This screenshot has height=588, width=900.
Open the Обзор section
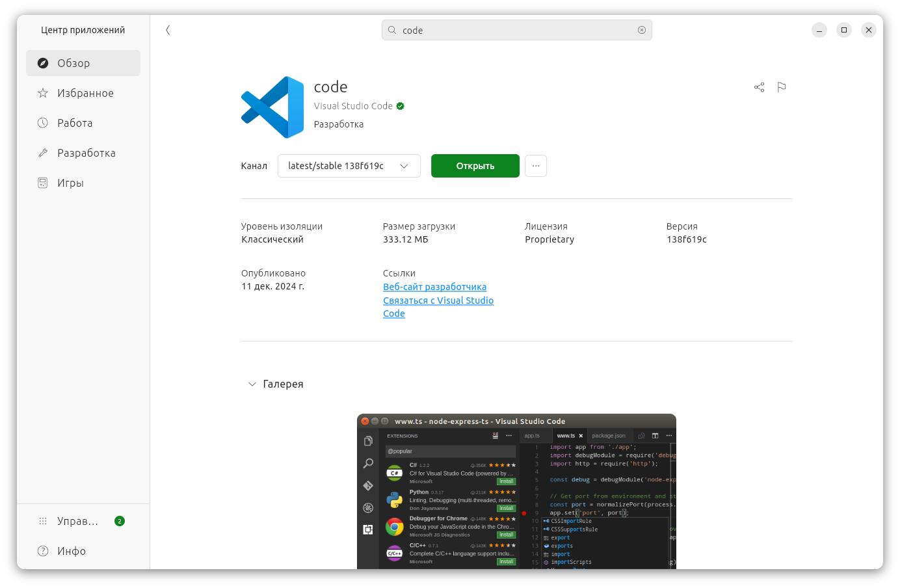83,63
